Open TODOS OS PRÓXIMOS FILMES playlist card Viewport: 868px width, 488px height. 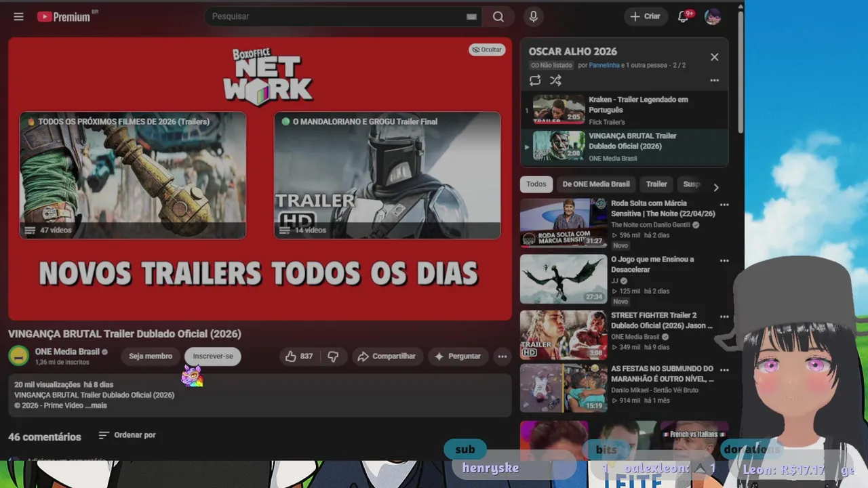pyautogui.click(x=132, y=176)
